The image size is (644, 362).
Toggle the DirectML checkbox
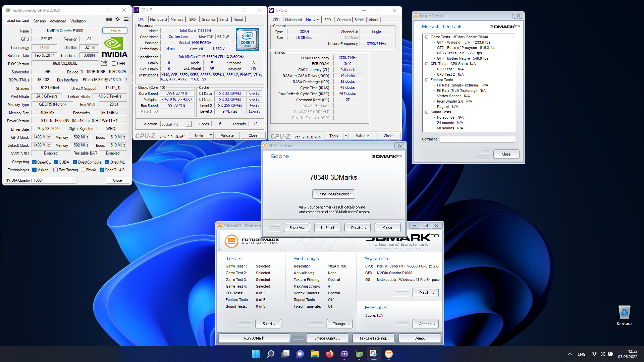pyautogui.click(x=107, y=162)
